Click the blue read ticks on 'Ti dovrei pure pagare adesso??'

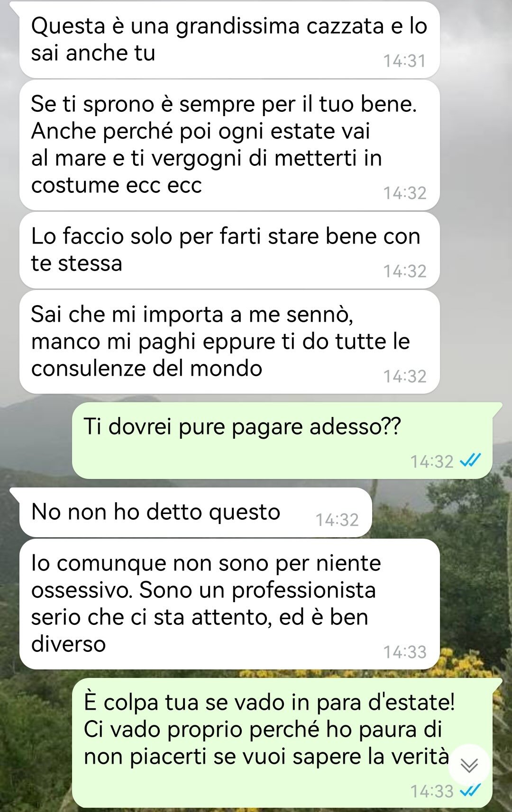(470, 461)
